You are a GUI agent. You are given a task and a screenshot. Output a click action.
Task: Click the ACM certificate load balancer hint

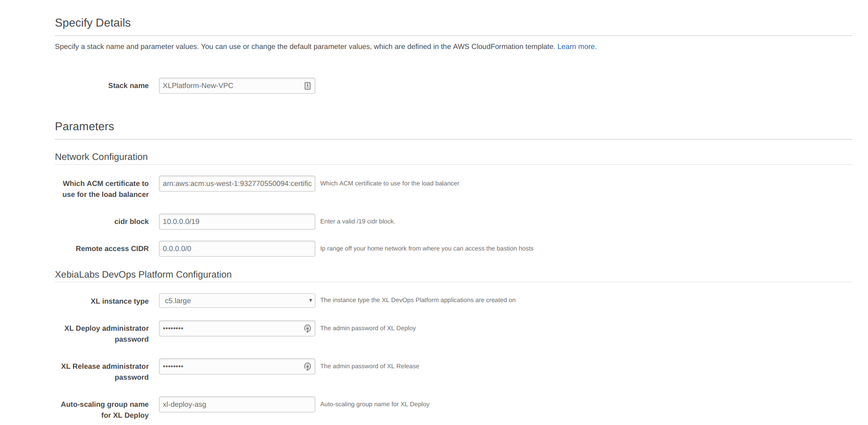389,183
